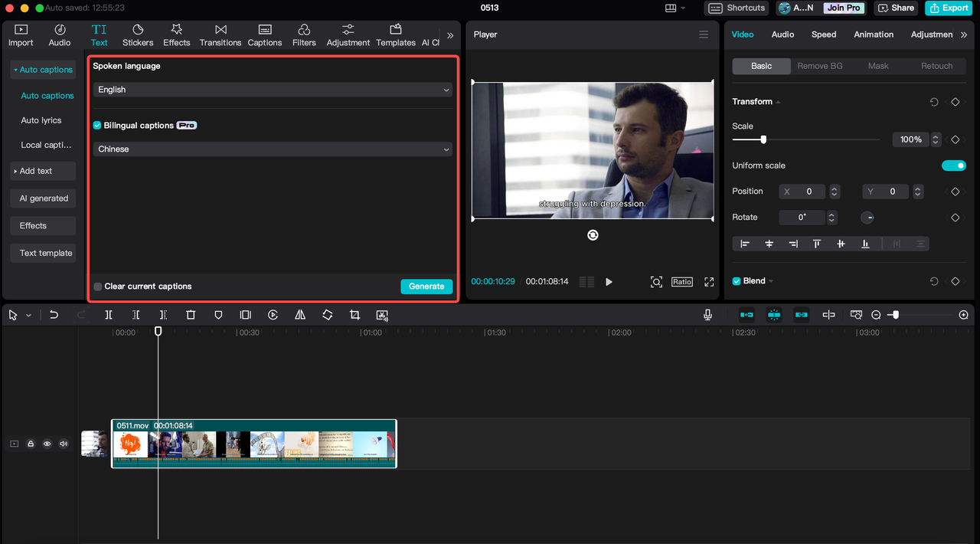Screen dimensions: 980x544
Task: Click the Align top icon
Action: 817,244
